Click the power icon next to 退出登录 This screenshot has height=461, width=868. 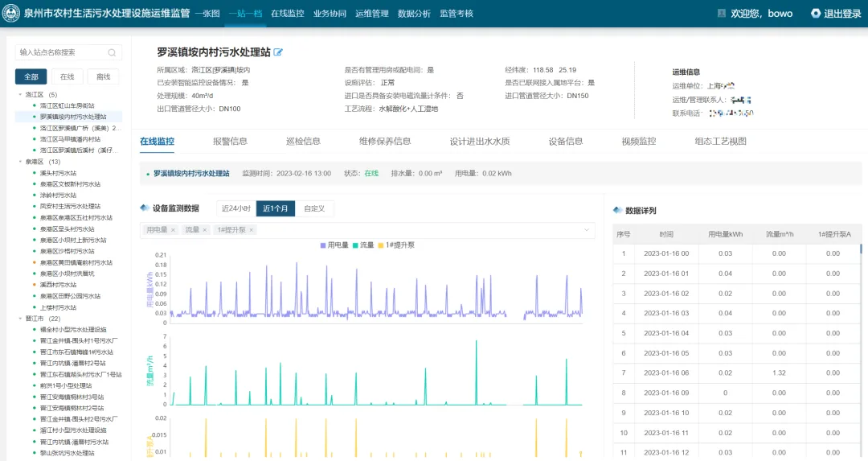tap(816, 14)
